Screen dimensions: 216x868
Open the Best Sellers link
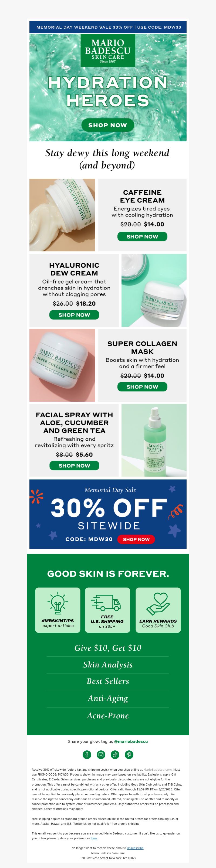[x=108, y=681]
